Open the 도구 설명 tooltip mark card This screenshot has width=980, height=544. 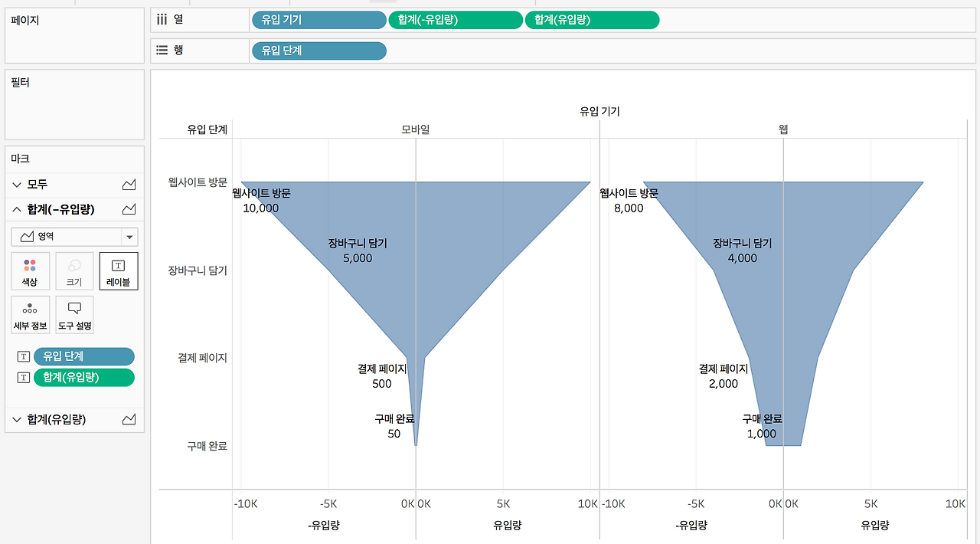[74, 315]
